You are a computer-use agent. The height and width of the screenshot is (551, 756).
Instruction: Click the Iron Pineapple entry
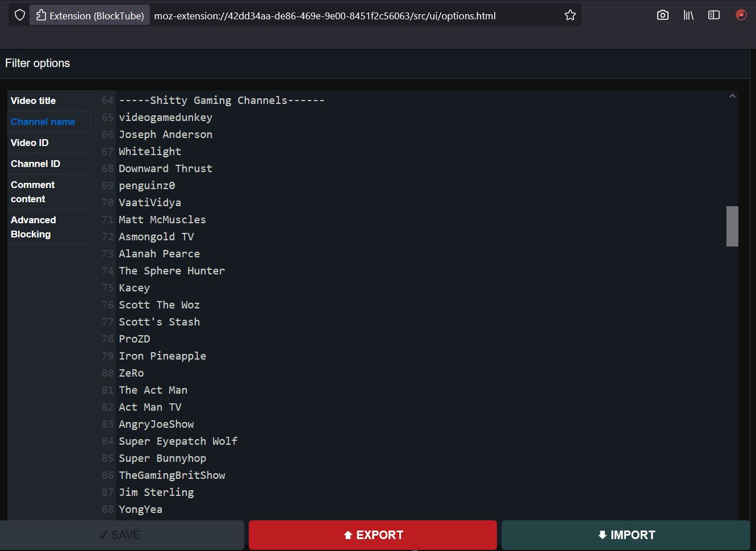click(162, 356)
